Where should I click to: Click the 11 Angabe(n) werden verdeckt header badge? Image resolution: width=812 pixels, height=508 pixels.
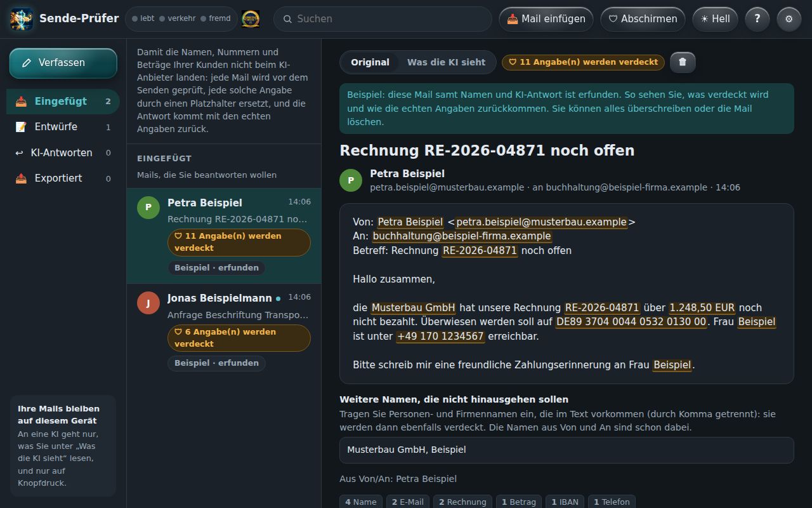click(583, 62)
